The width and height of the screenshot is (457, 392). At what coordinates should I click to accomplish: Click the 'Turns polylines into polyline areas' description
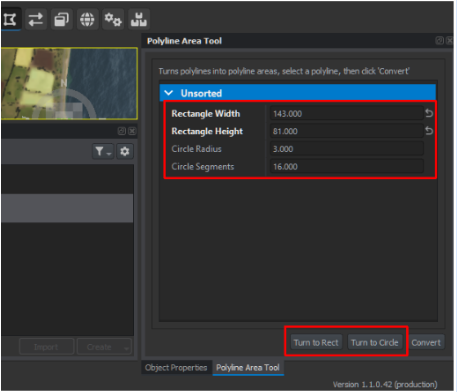coord(284,71)
